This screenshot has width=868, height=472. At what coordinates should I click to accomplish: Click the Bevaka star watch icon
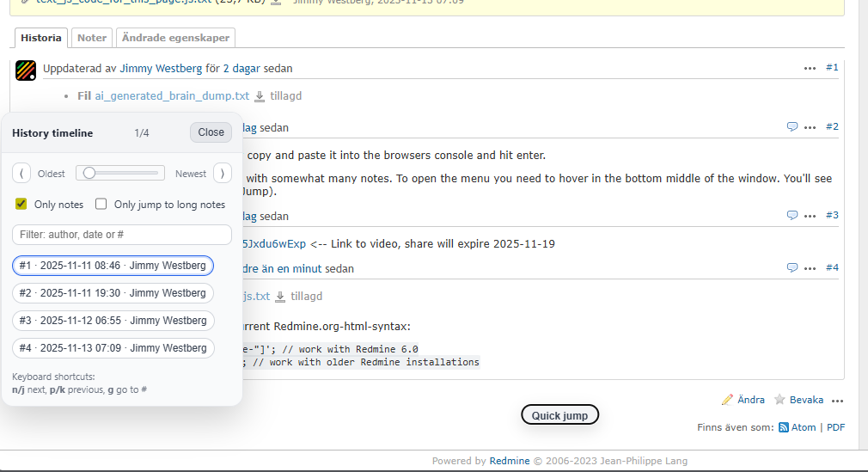coord(779,400)
